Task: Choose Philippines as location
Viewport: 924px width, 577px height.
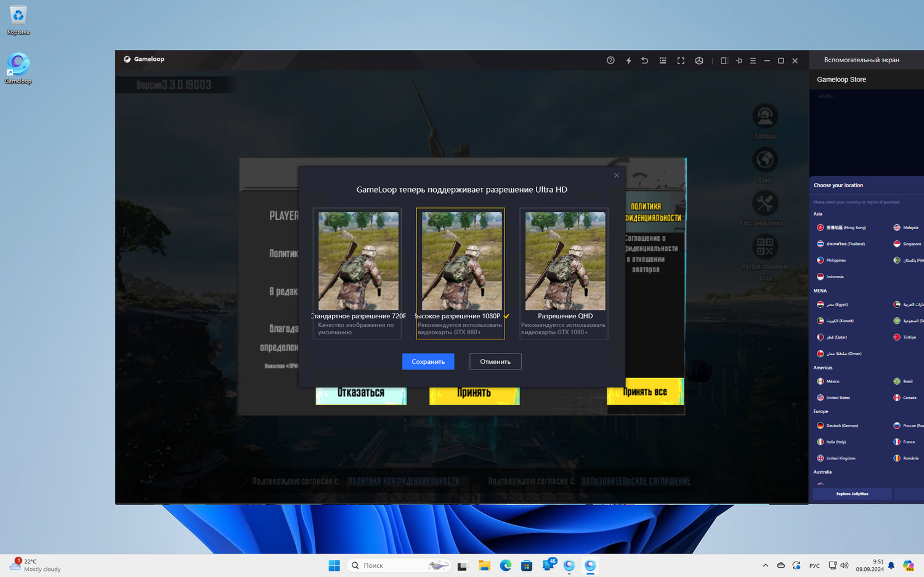Action: point(832,260)
